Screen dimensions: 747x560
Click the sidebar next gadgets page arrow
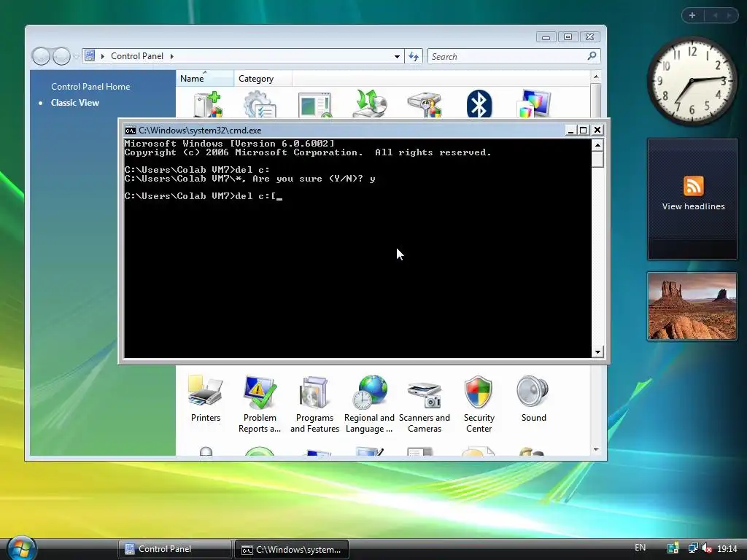729,15
